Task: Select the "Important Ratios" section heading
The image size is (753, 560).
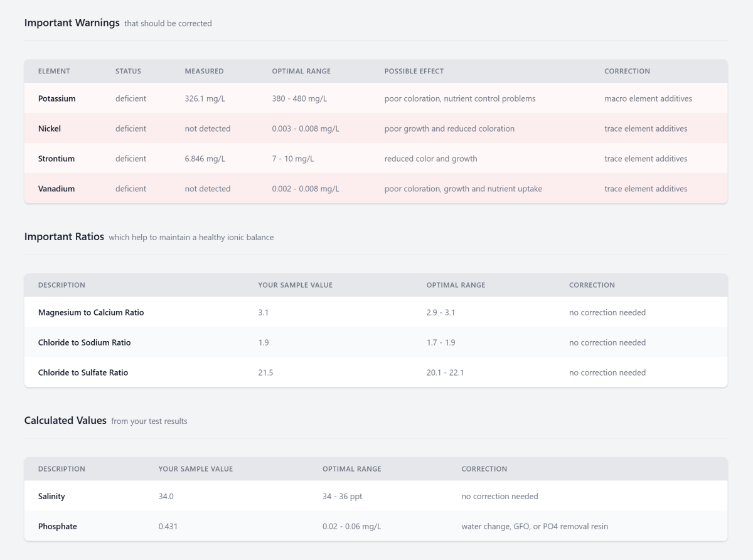Action: coord(64,236)
